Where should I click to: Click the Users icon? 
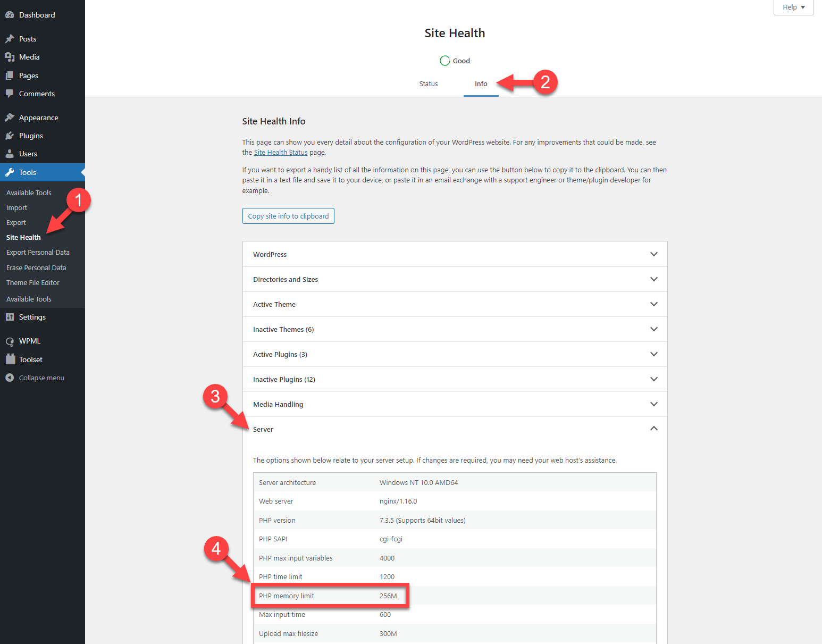pyautogui.click(x=10, y=153)
